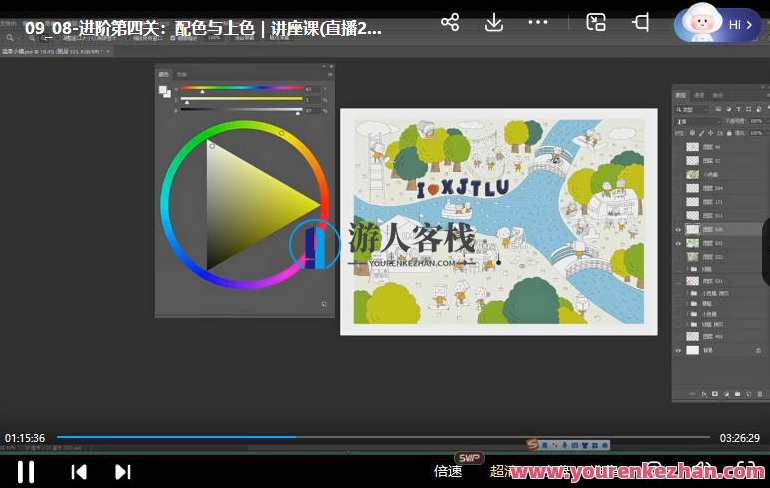Viewport: 770px width, 488px height.
Task: Click the download icon in top bar
Action: [494, 22]
